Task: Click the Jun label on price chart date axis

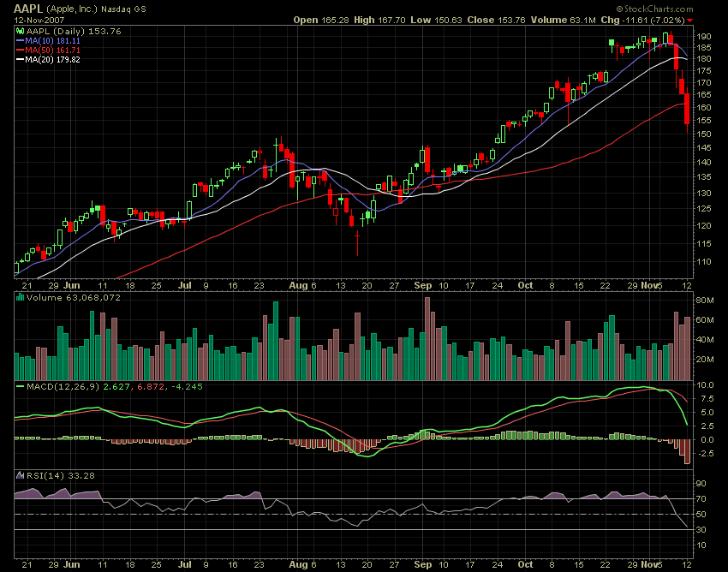Action: [x=72, y=285]
